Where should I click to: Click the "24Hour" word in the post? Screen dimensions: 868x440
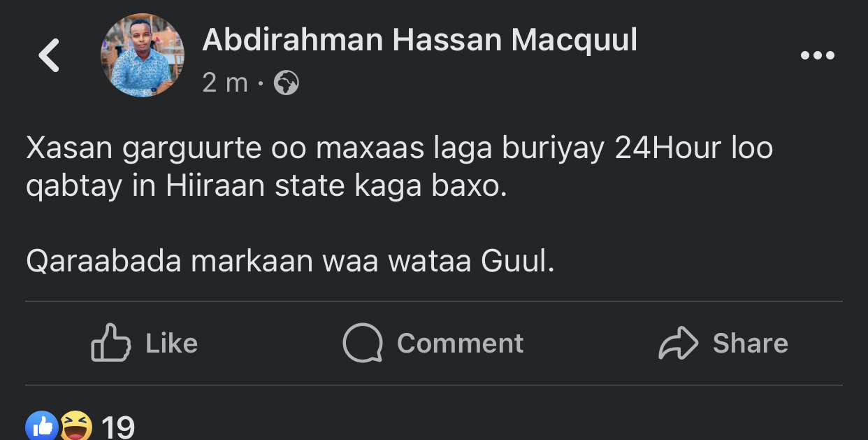pos(667,150)
